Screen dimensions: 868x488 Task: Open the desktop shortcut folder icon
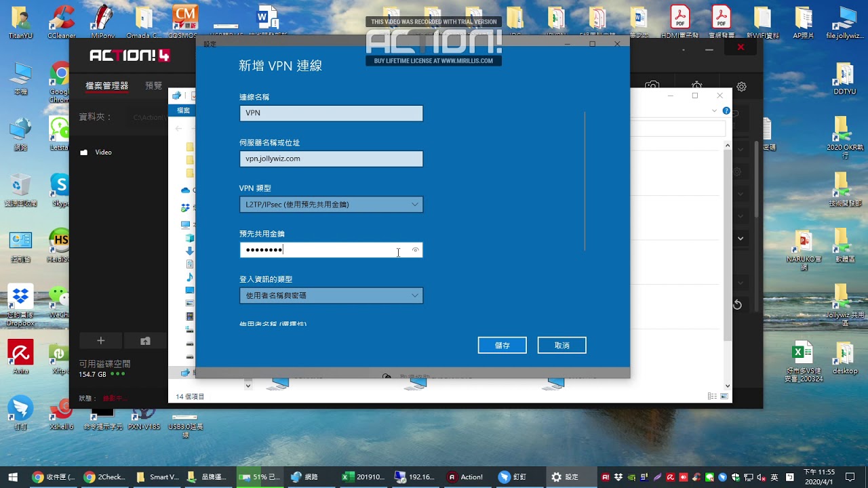pos(845,357)
